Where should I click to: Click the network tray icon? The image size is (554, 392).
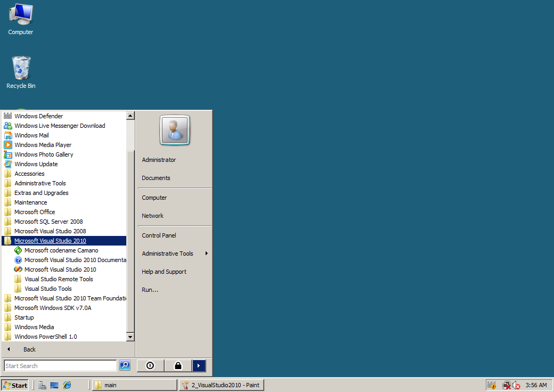(x=507, y=385)
